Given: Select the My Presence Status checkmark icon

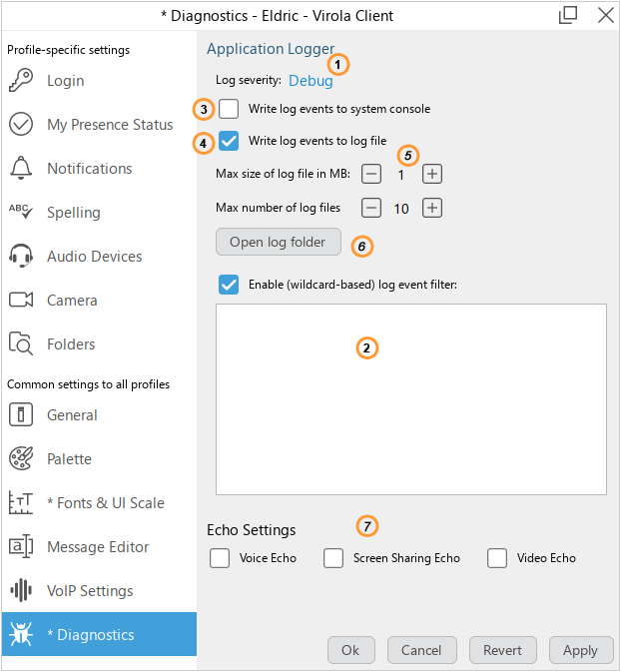Looking at the screenshot, I should [21, 125].
